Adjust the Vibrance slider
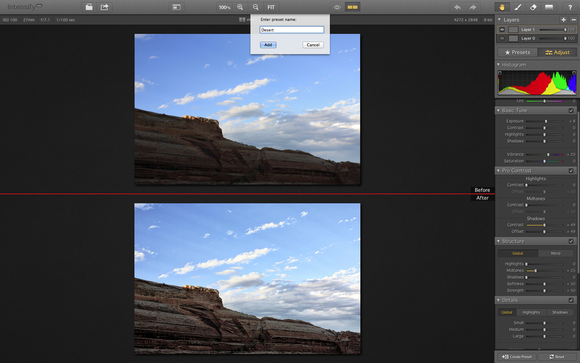 (544, 155)
